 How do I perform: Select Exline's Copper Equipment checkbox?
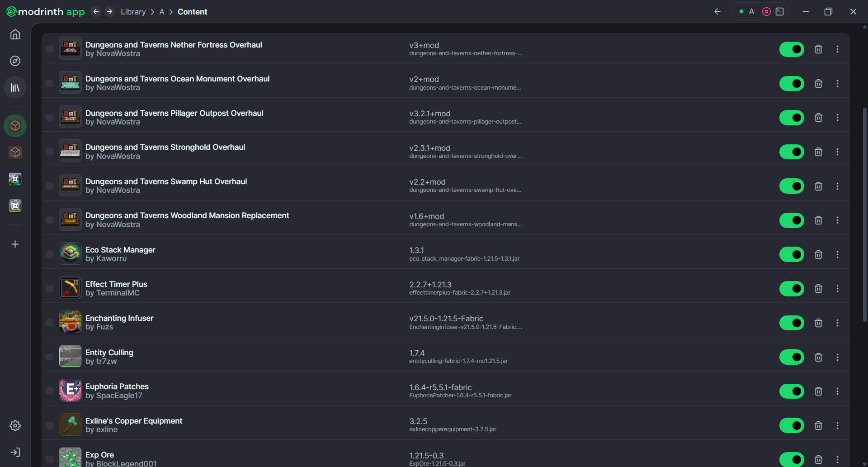coord(49,425)
